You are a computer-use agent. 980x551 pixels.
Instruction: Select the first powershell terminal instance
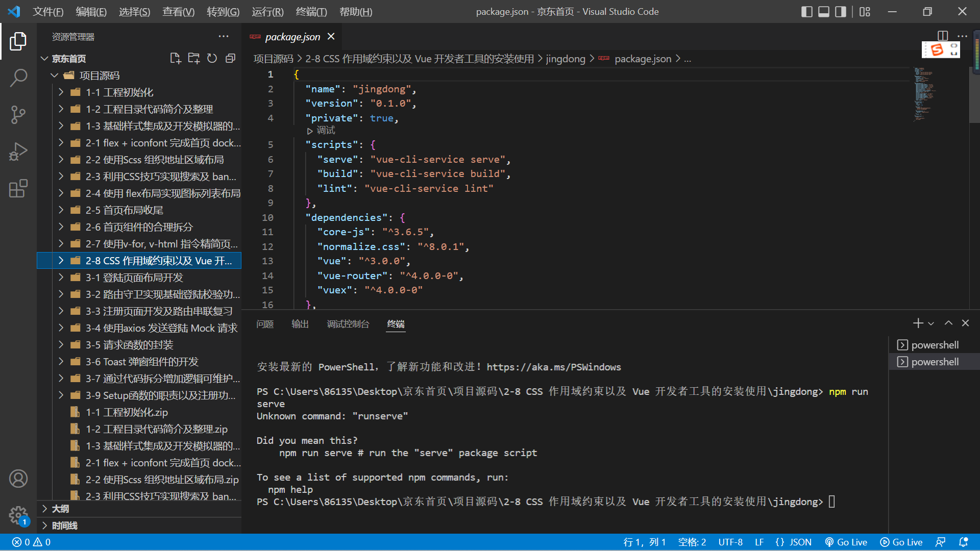(x=934, y=345)
